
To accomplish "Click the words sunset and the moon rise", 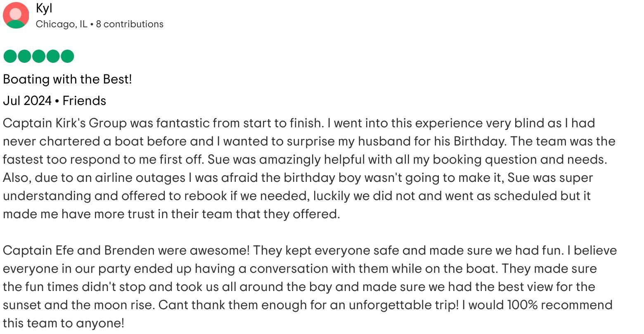I will tap(79, 305).
